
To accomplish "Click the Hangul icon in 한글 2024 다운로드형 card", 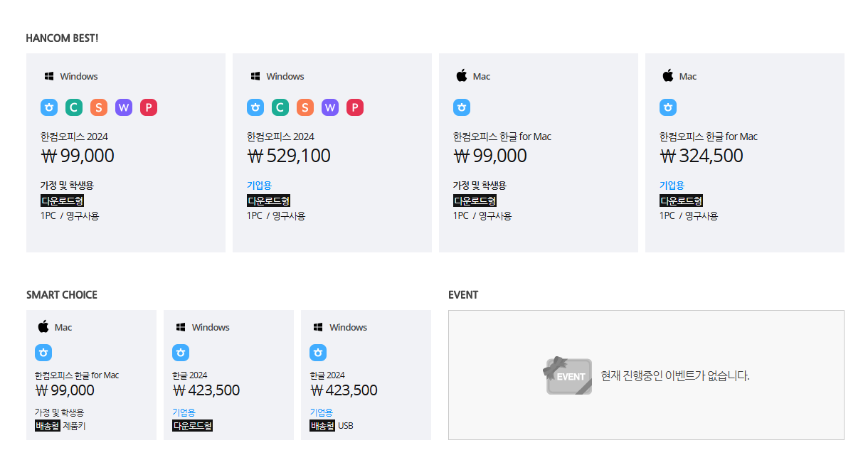I will coord(181,352).
